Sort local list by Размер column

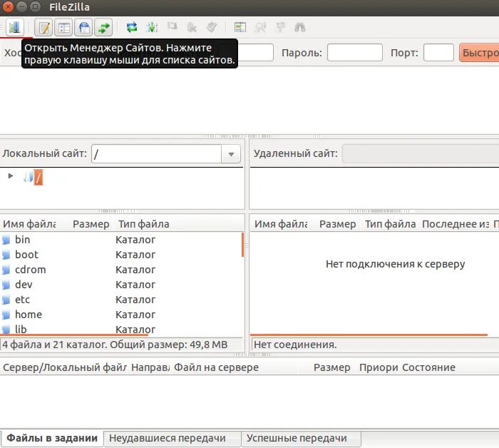[91, 224]
